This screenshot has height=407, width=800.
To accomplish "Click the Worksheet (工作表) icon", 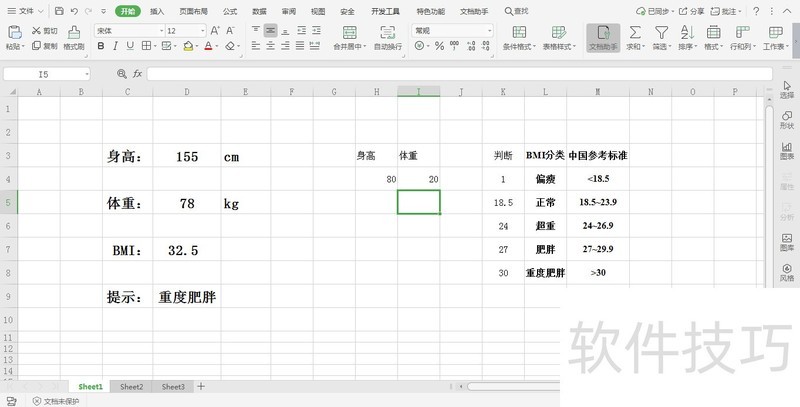I will pyautogui.click(x=776, y=33).
